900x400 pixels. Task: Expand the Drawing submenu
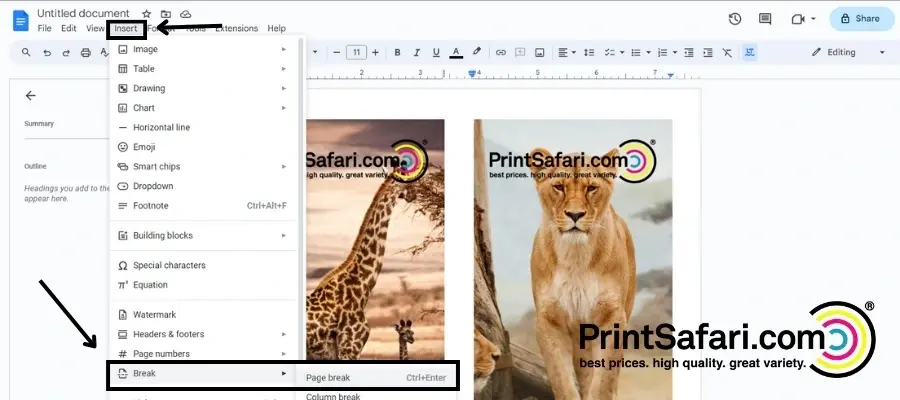coord(204,88)
